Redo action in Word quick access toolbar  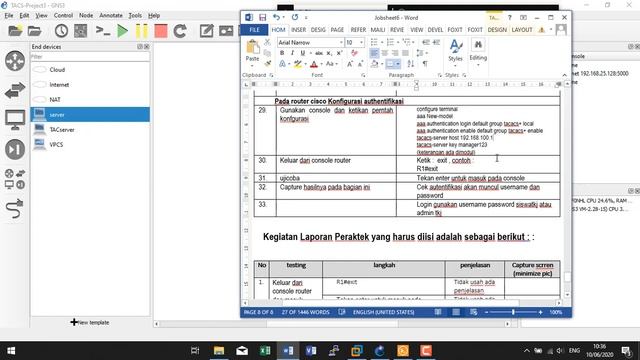click(x=295, y=18)
